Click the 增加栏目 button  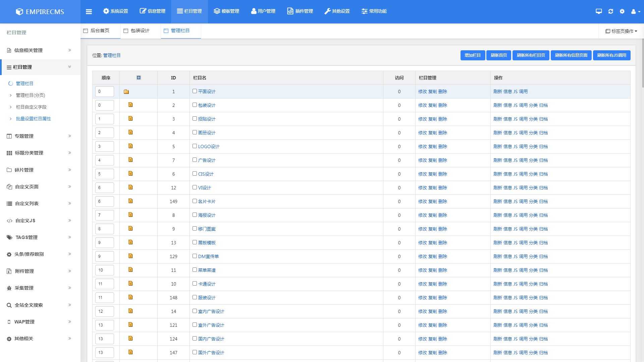pyautogui.click(x=473, y=55)
